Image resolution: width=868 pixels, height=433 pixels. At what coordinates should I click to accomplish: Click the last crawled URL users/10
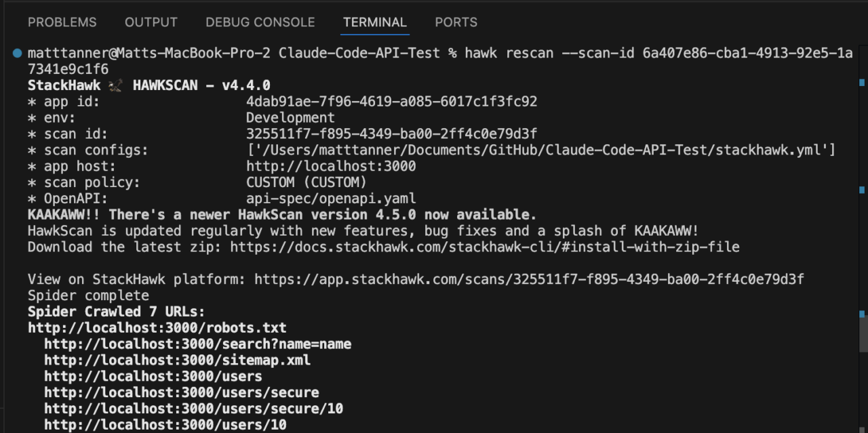[165, 425]
